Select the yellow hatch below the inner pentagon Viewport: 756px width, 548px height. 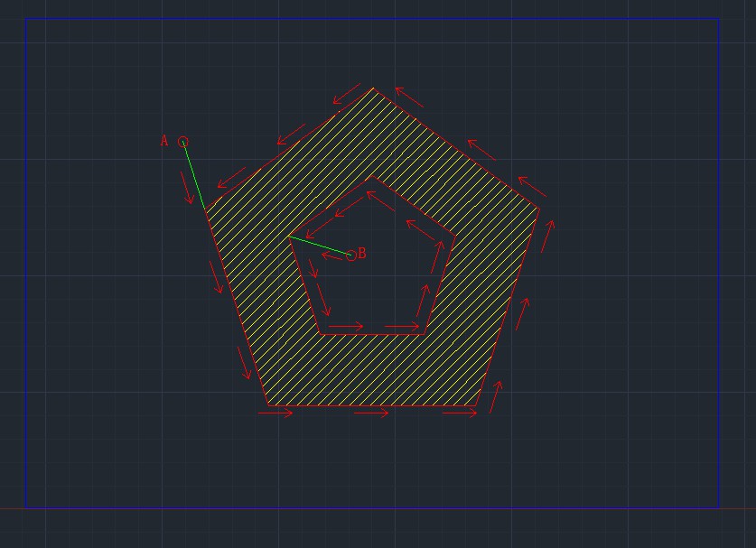point(372,370)
